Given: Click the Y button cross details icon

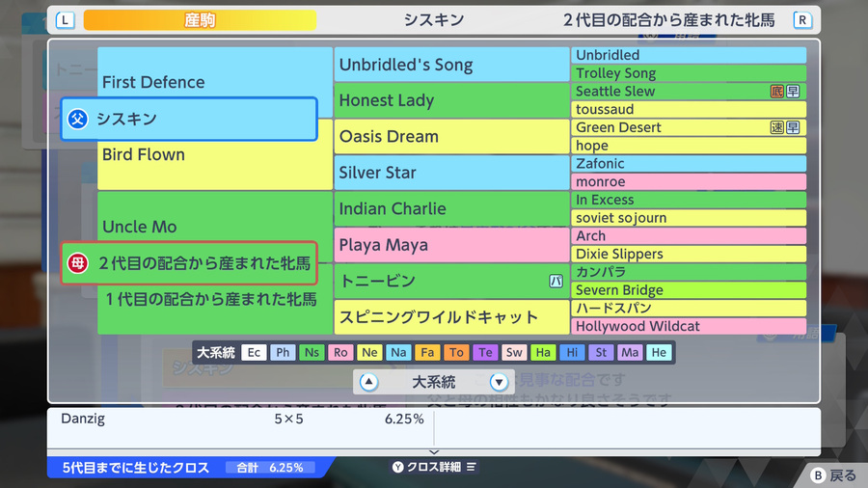Looking at the screenshot, I should [x=397, y=467].
